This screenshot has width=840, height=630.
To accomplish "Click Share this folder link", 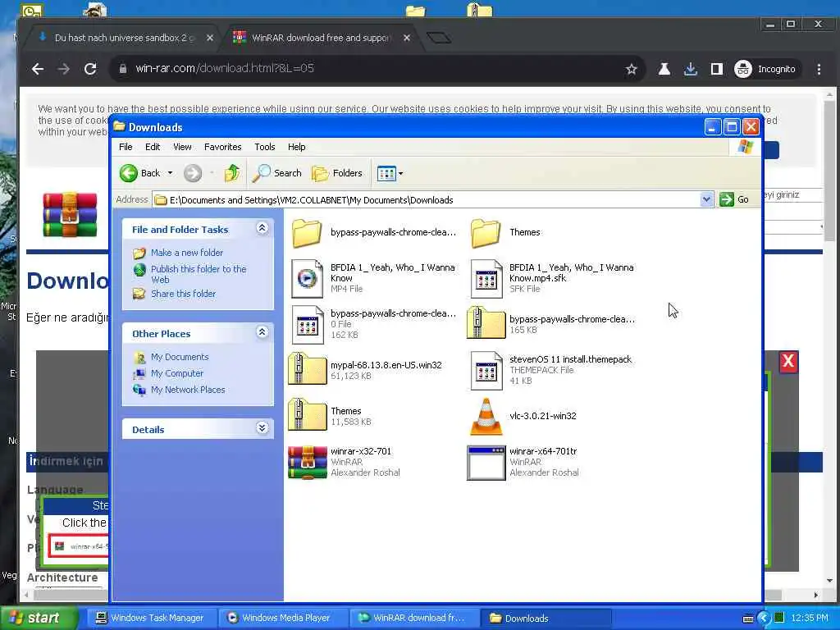I will pos(183,294).
